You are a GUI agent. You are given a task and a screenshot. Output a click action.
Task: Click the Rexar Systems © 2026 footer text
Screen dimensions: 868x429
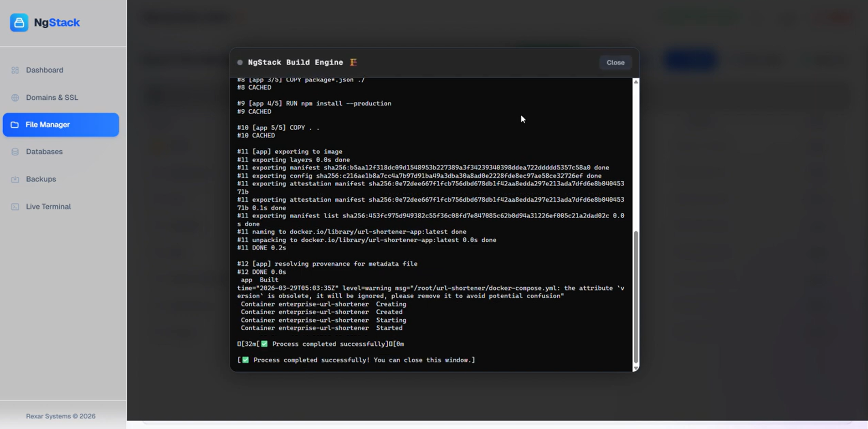coord(61,416)
